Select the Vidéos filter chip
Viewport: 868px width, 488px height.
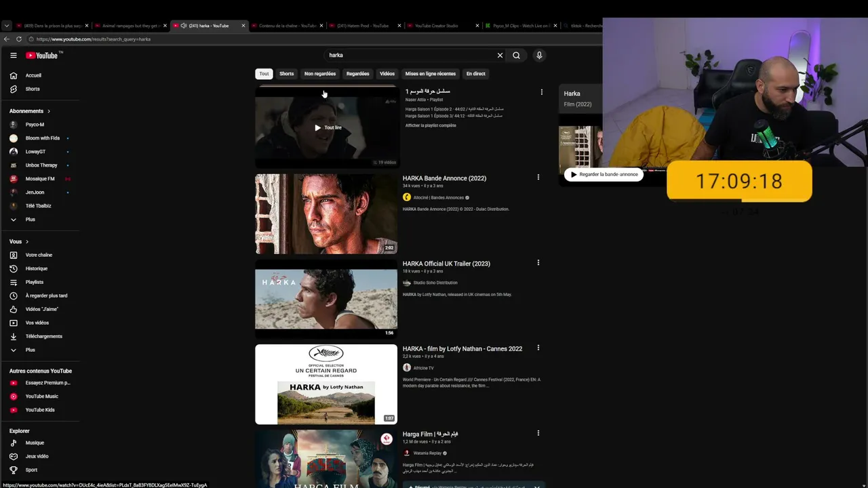387,74
